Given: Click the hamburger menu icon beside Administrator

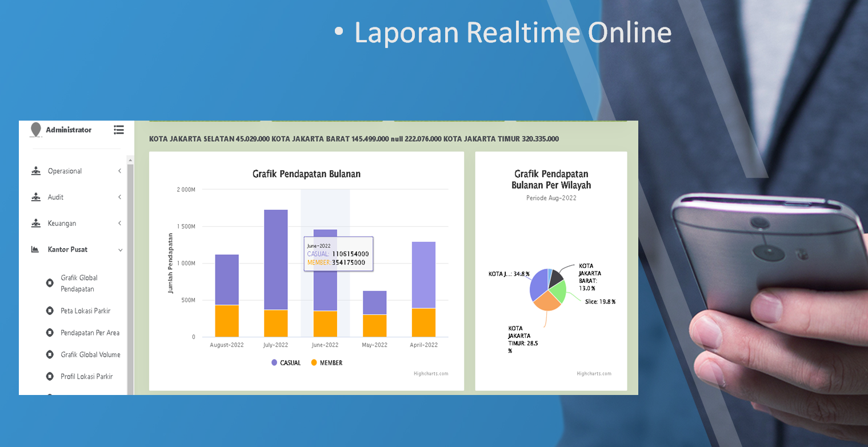Looking at the screenshot, I should pos(118,130).
